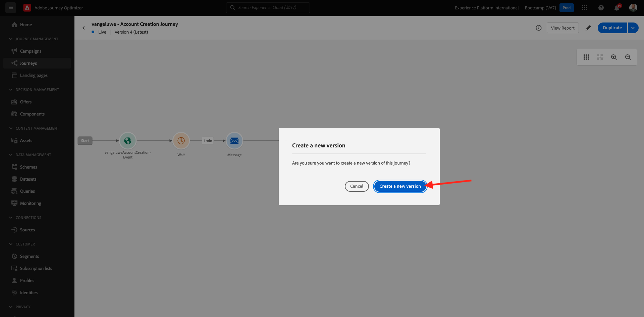Open the help question mark icon
The image size is (644, 317).
601,8
